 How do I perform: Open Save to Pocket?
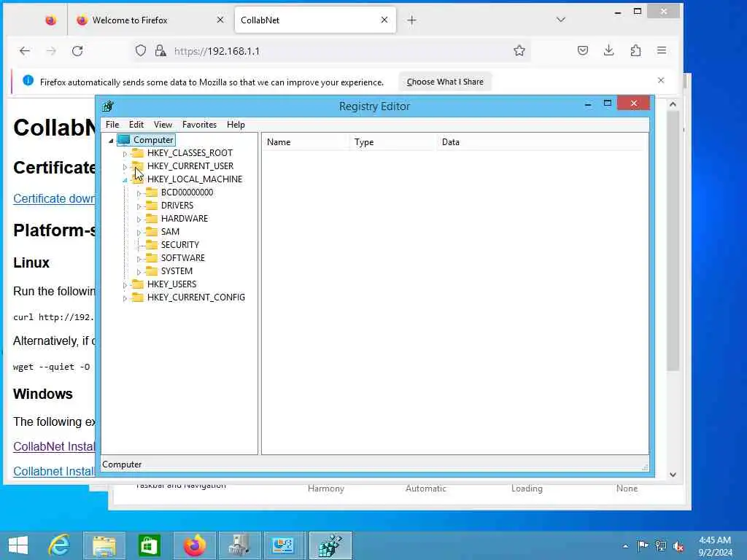(x=583, y=50)
